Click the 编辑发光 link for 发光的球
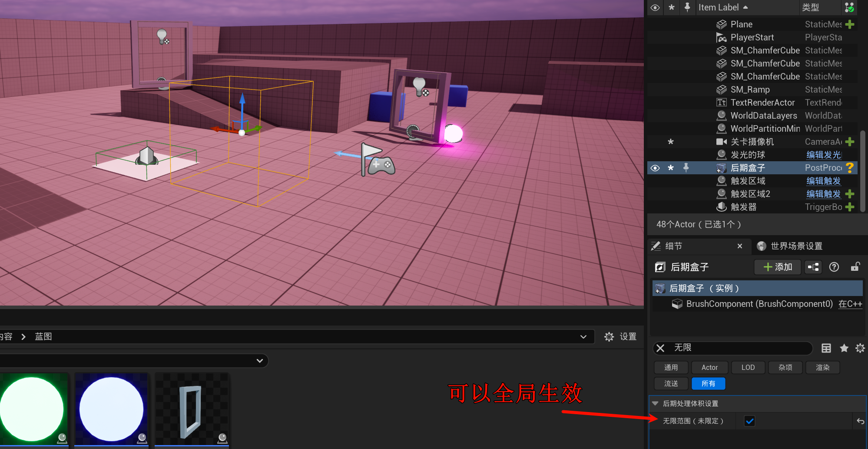This screenshot has width=868, height=449. tap(823, 155)
